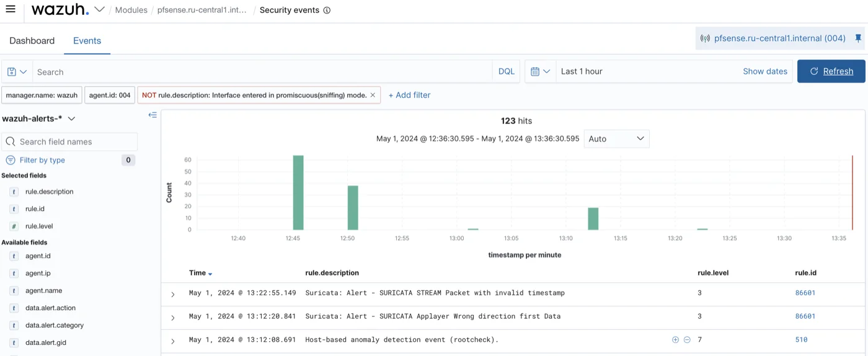This screenshot has width=868, height=356.
Task: Select rule.description in Selected fields
Action: pyautogui.click(x=49, y=192)
